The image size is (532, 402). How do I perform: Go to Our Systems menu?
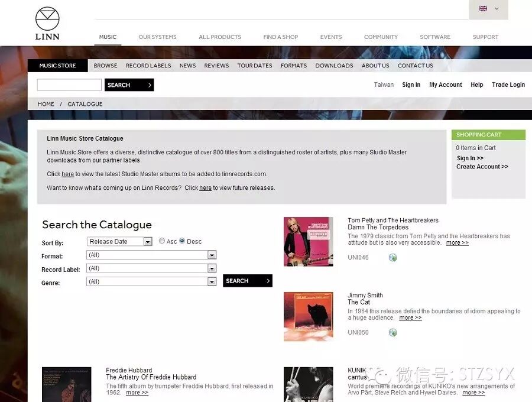tap(157, 37)
